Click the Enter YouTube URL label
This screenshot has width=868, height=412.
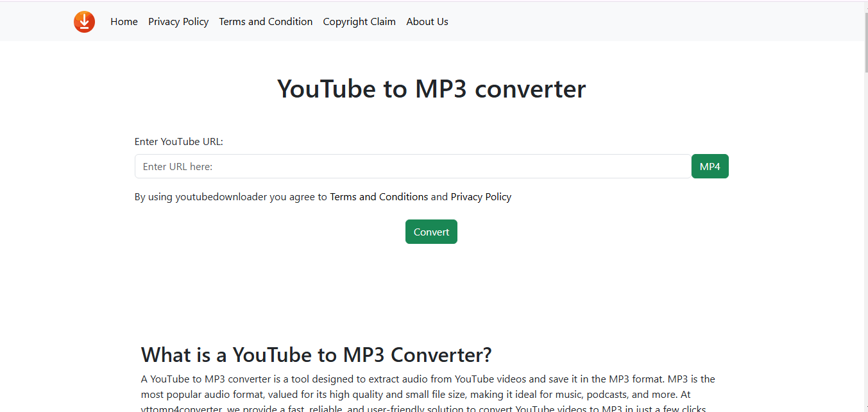pyautogui.click(x=179, y=142)
